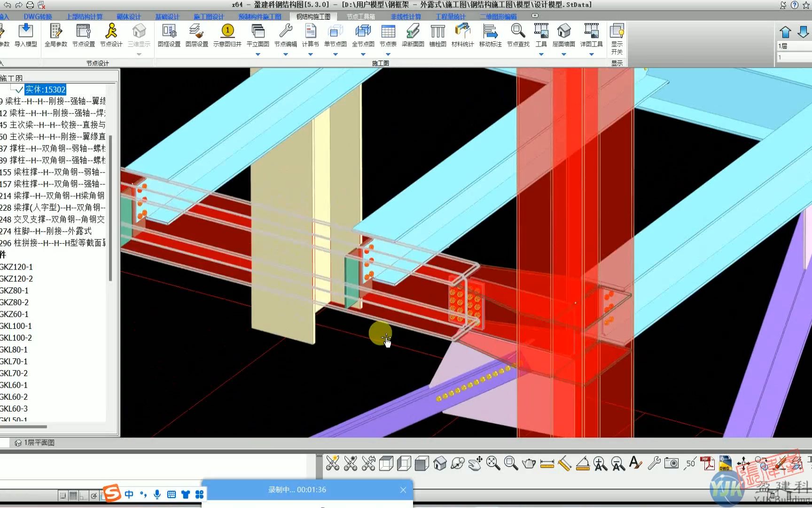This screenshot has width=812, height=508.
Task: Open the 计算书 calculation report
Action: [x=311, y=35]
